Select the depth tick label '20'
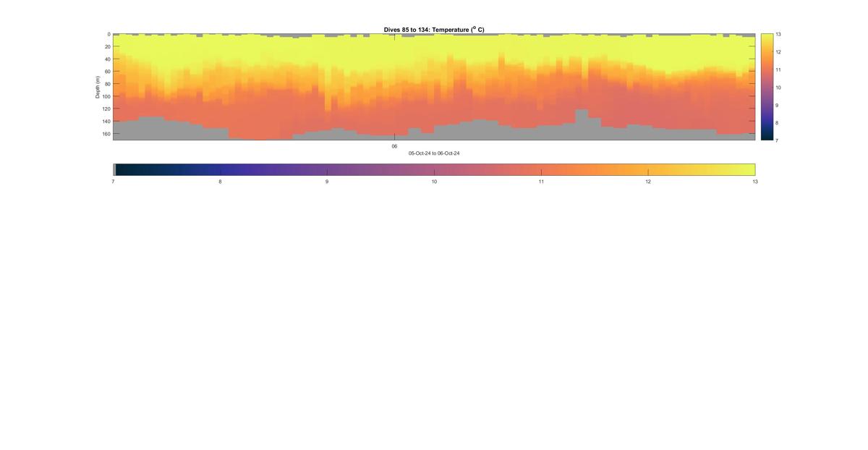This screenshot has width=868, height=450. tap(107, 46)
